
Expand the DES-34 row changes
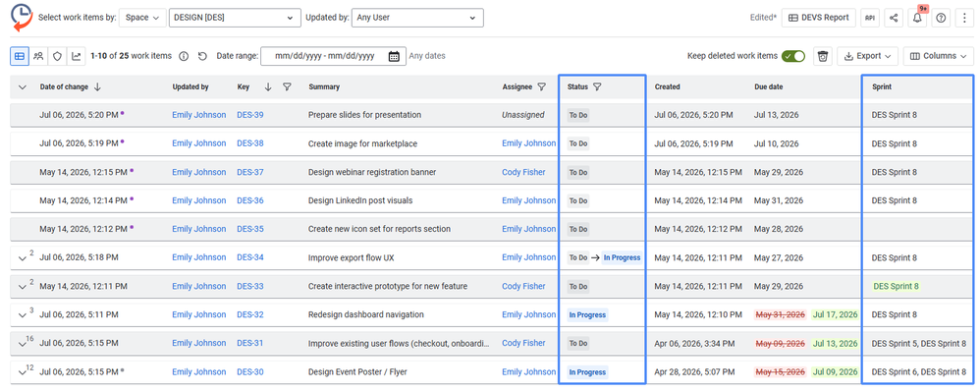23,257
